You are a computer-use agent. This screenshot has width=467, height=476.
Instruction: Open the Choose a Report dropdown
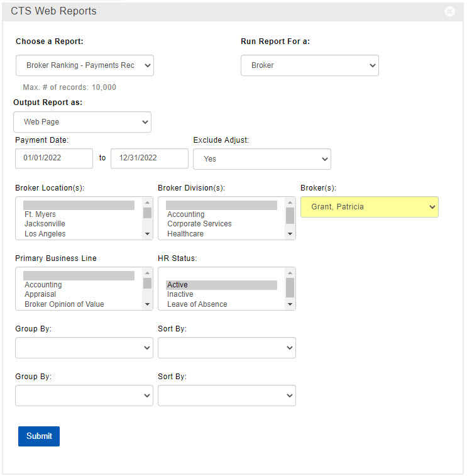point(85,65)
